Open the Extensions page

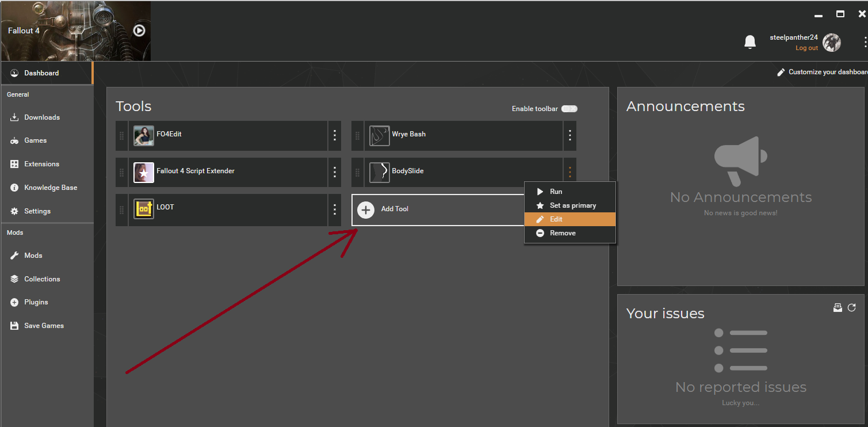coord(47,164)
